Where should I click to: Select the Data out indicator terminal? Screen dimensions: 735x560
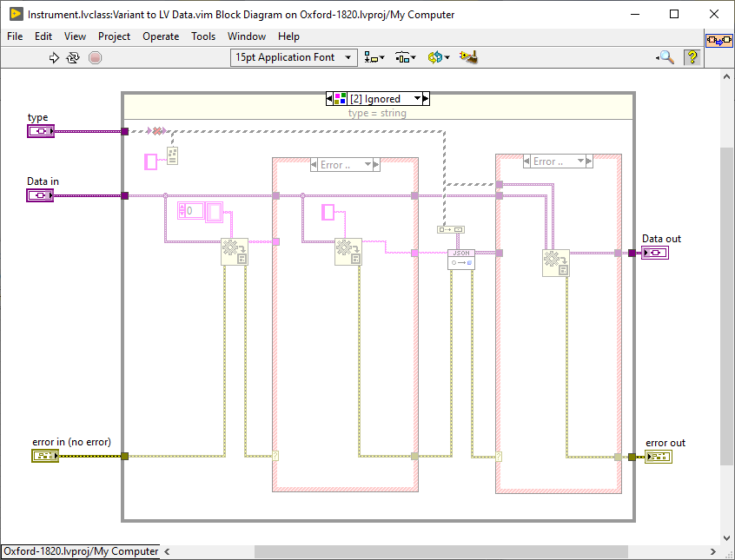click(x=657, y=252)
